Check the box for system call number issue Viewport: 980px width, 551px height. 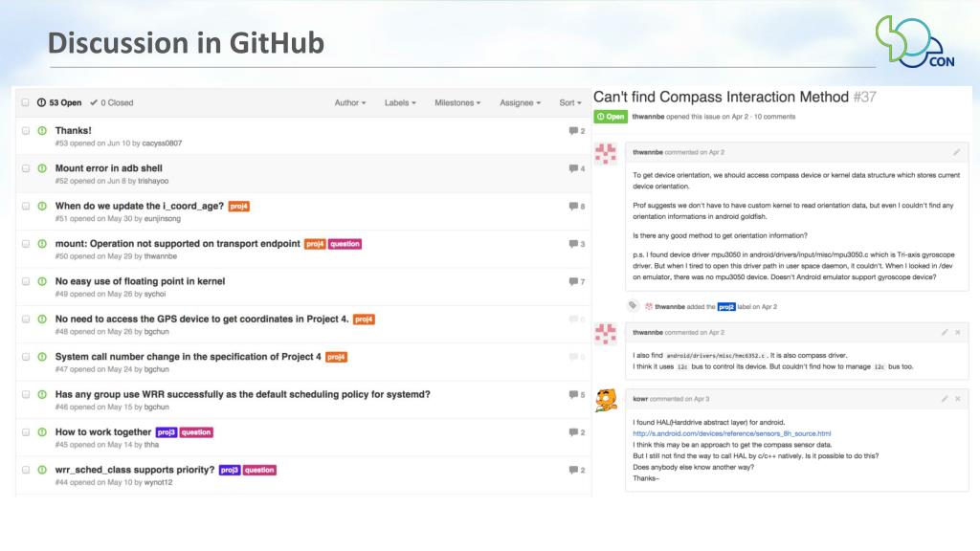(26, 357)
